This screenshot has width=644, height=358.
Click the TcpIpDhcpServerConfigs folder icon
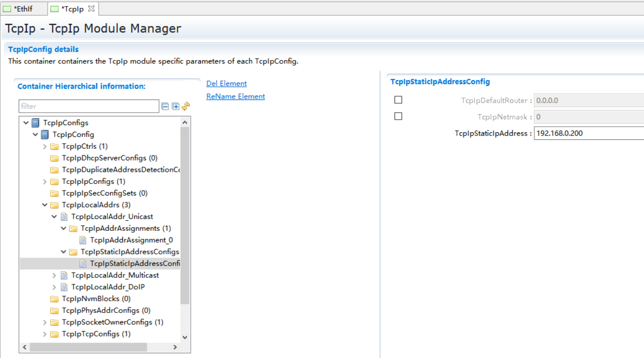54,158
